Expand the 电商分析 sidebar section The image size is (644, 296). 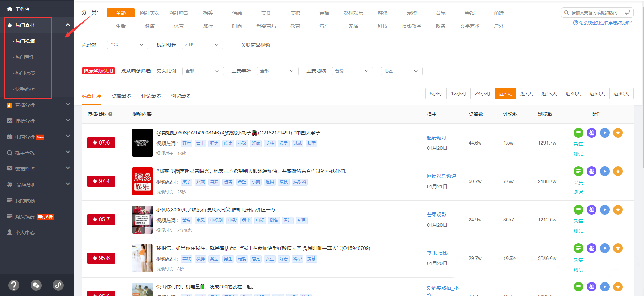[x=68, y=136]
